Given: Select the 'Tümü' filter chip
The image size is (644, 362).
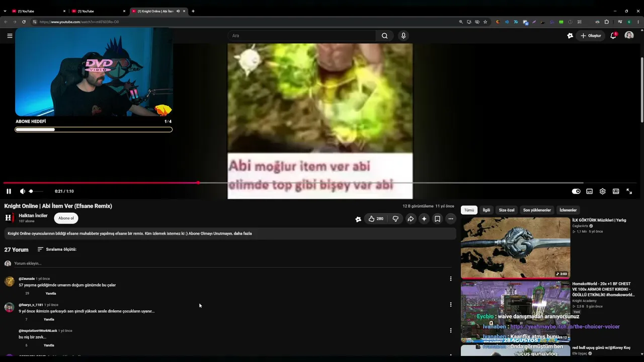Looking at the screenshot, I should 469,210.
